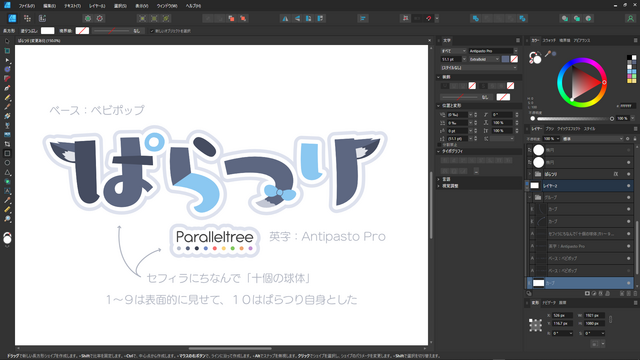Switch to the Pixel Persona icon
The width and height of the screenshot is (640, 360).
coord(27,18)
